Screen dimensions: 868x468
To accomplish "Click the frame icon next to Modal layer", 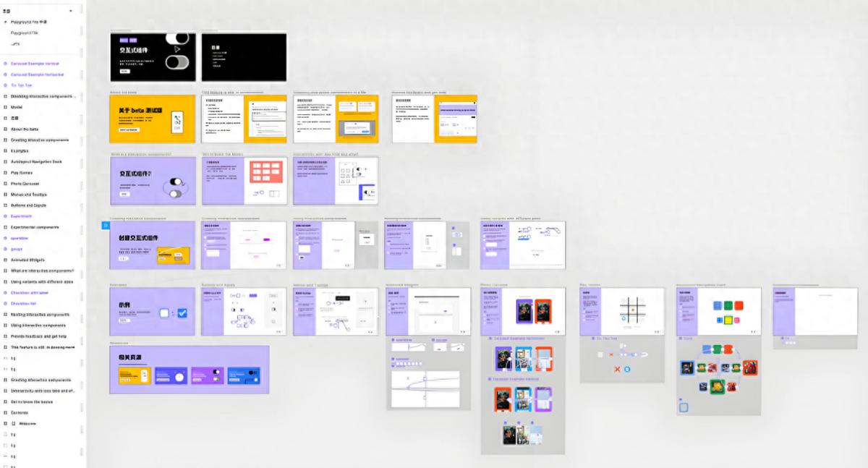I will pyautogui.click(x=6, y=107).
